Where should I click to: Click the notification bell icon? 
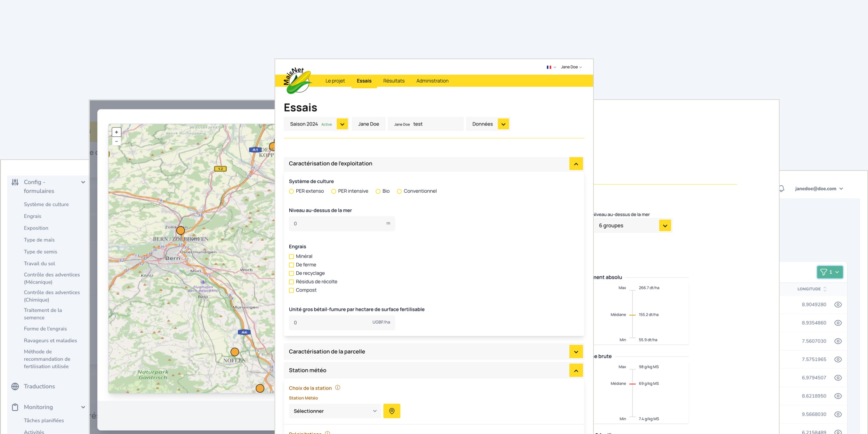click(x=781, y=188)
